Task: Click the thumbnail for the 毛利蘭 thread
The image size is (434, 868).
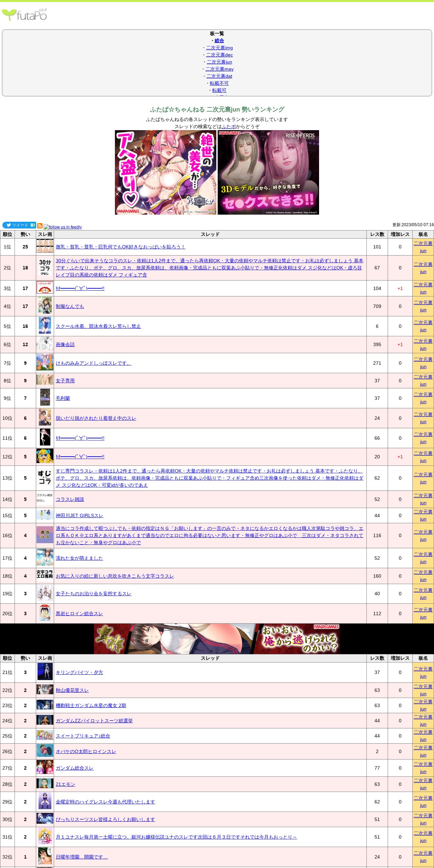Action: point(45,397)
